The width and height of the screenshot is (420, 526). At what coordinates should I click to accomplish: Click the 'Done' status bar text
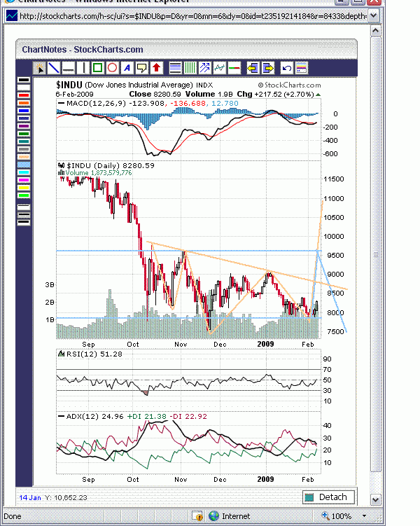(13, 516)
